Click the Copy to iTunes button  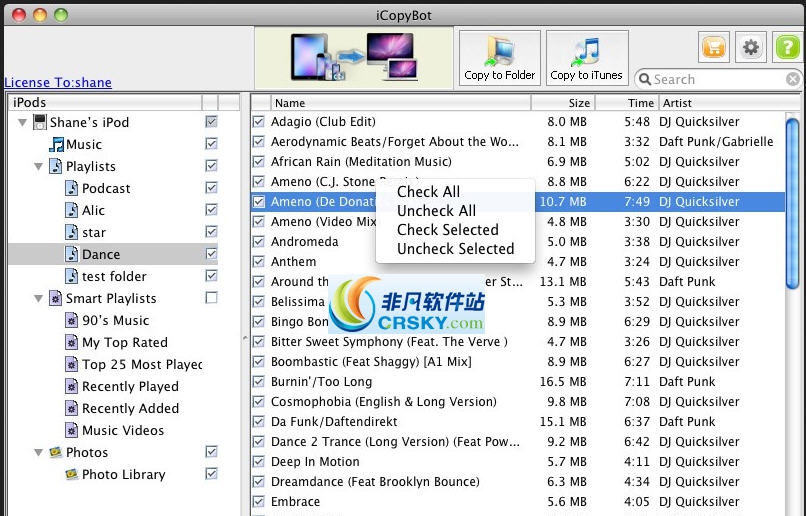click(587, 57)
